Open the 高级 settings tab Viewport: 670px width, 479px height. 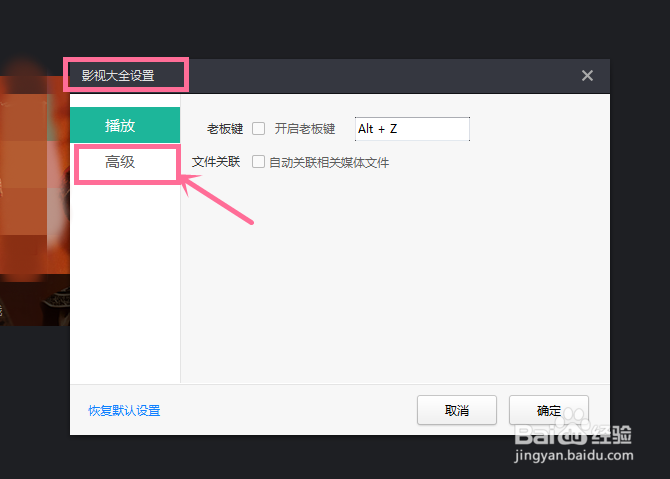coord(125,162)
